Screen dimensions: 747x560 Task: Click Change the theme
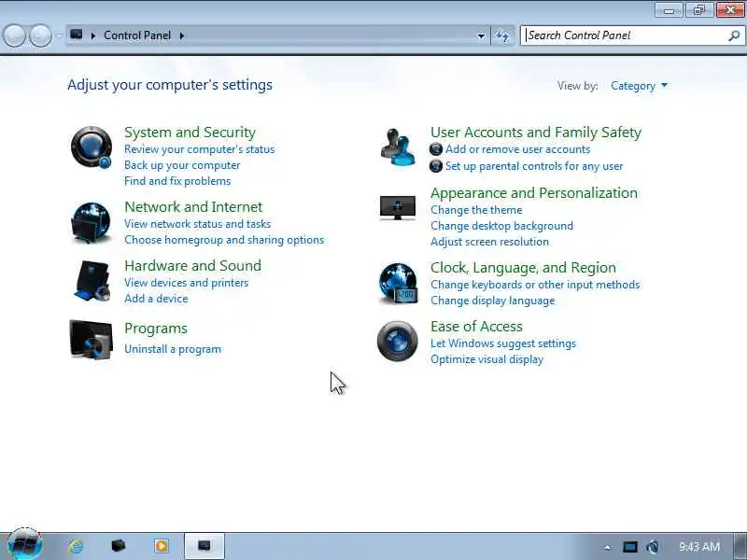pos(476,210)
